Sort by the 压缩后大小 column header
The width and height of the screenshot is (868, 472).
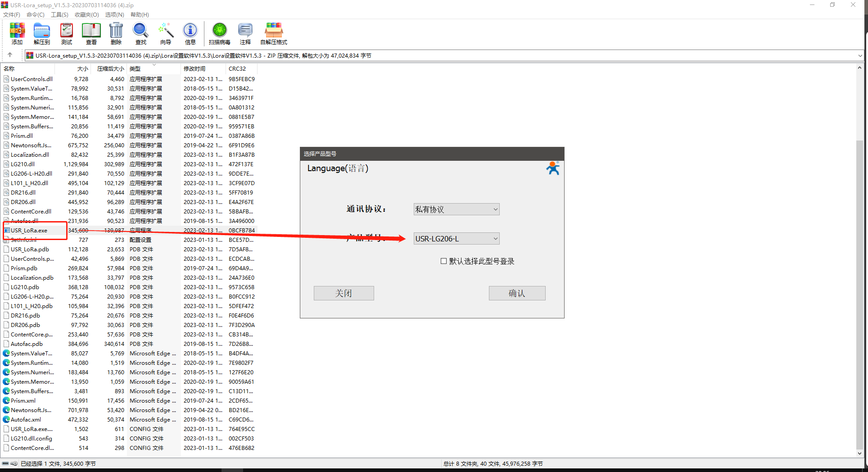click(x=109, y=68)
